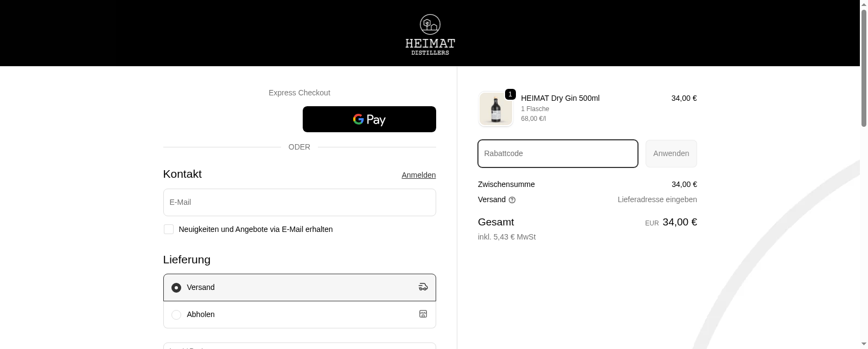Click the Versand option row under Lieferung

pyautogui.click(x=299, y=287)
